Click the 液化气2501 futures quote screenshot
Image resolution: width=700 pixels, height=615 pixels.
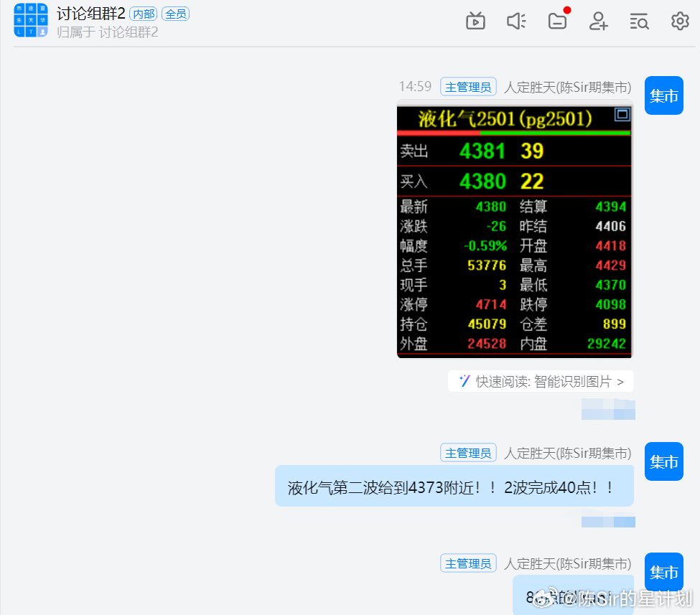[514, 230]
